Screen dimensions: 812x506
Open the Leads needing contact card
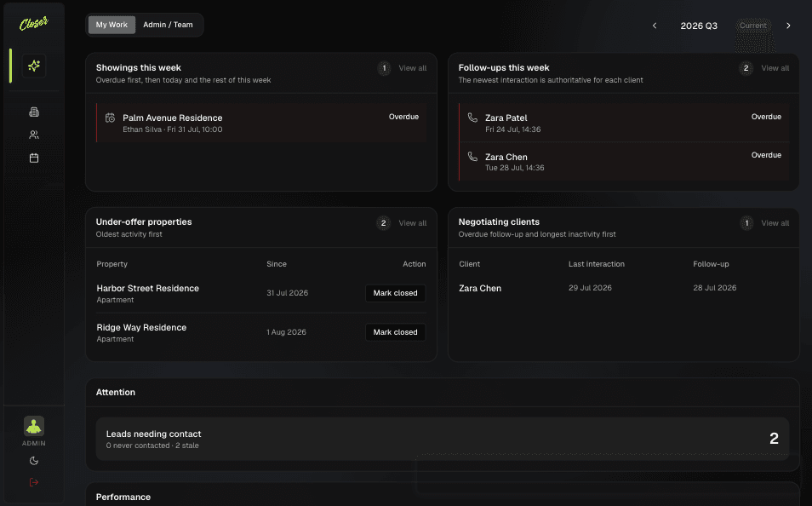pyautogui.click(x=443, y=439)
